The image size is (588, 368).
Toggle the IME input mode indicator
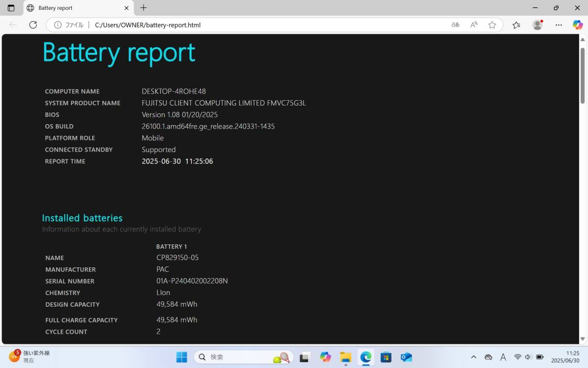[503, 357]
